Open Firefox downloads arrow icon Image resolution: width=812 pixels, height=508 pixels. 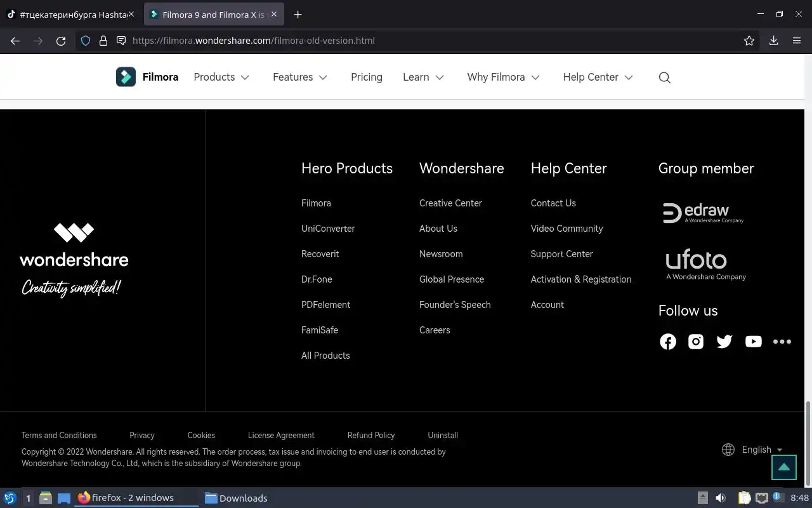tap(773, 41)
